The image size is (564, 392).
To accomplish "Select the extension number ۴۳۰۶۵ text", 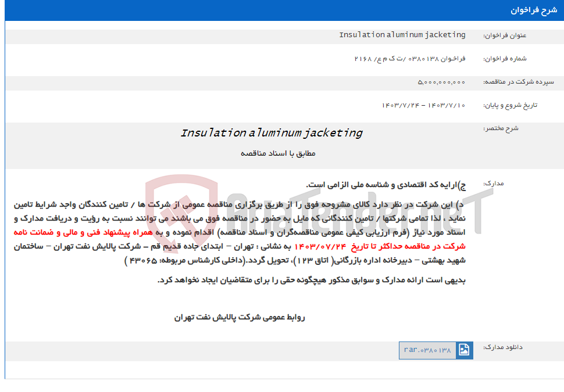I will [x=143, y=261].
